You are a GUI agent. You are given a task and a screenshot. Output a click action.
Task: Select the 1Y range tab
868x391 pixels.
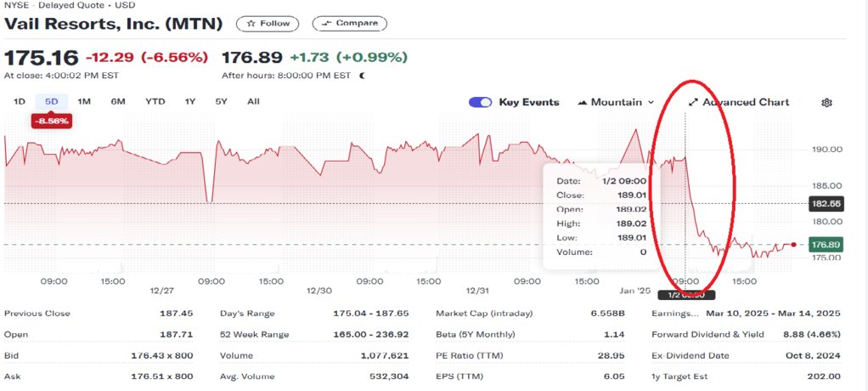pyautogui.click(x=190, y=101)
